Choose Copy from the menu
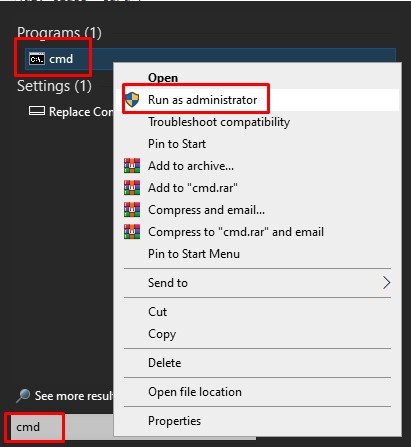The height and width of the screenshot is (447, 411). click(x=162, y=334)
